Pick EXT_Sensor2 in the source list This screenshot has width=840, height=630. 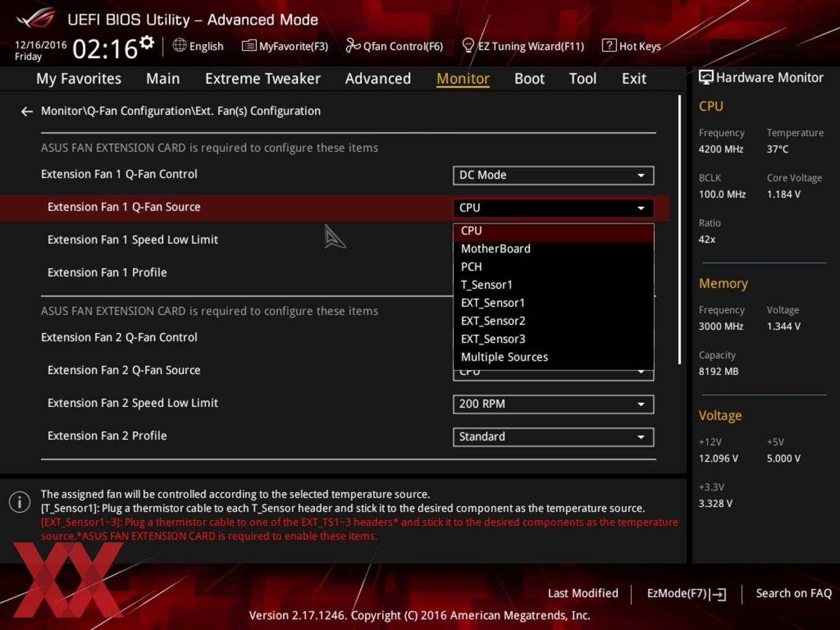(x=553, y=321)
